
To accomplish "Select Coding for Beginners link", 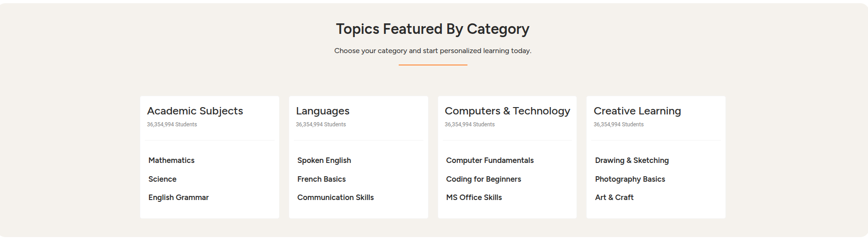I will pyautogui.click(x=483, y=179).
